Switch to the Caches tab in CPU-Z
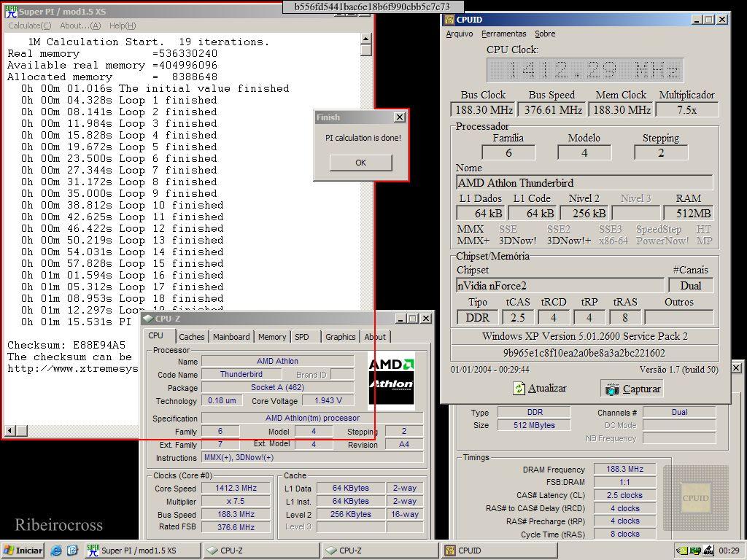The height and width of the screenshot is (560, 747). 192,337
